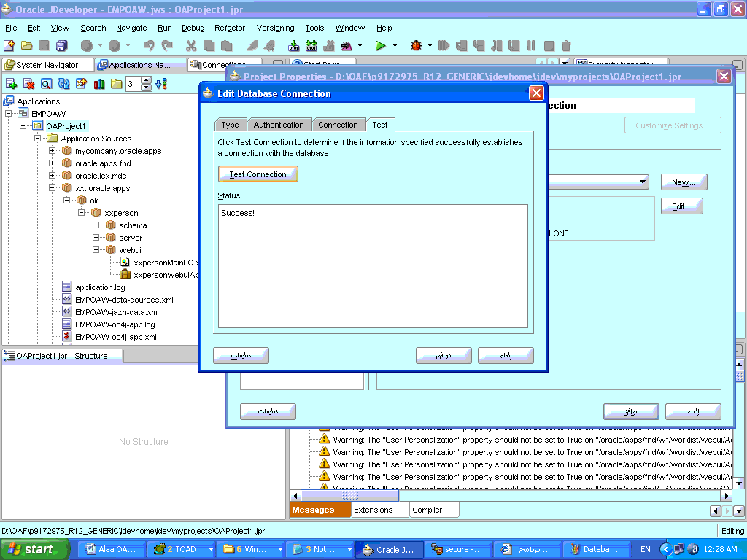747x560 pixels.
Task: Switch to the Authentication tab
Action: point(279,125)
